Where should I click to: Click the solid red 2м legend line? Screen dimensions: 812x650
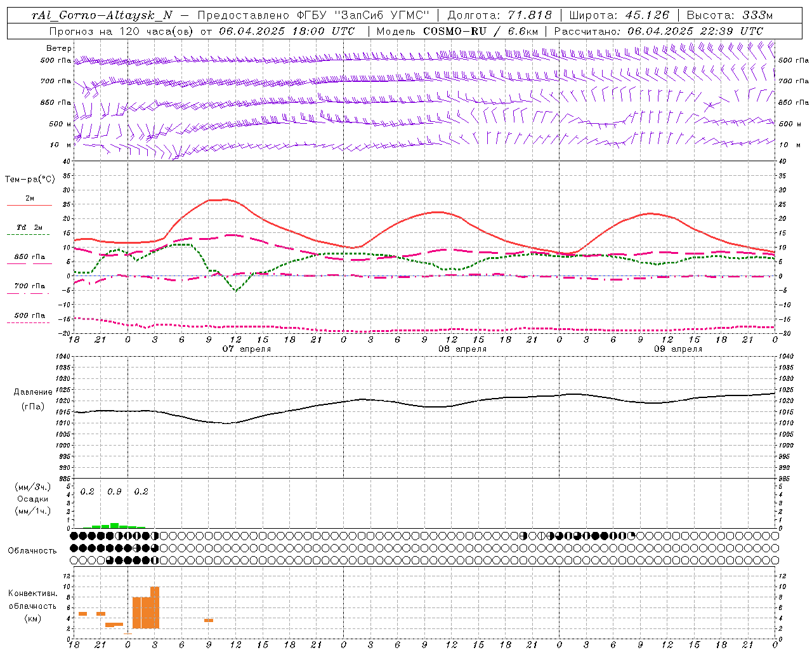(29, 205)
